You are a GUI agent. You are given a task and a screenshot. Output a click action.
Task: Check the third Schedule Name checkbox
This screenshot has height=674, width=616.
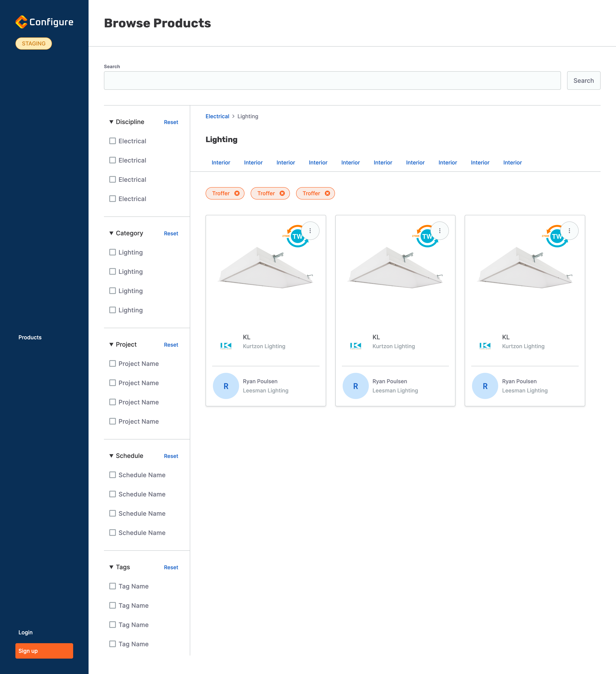113,514
